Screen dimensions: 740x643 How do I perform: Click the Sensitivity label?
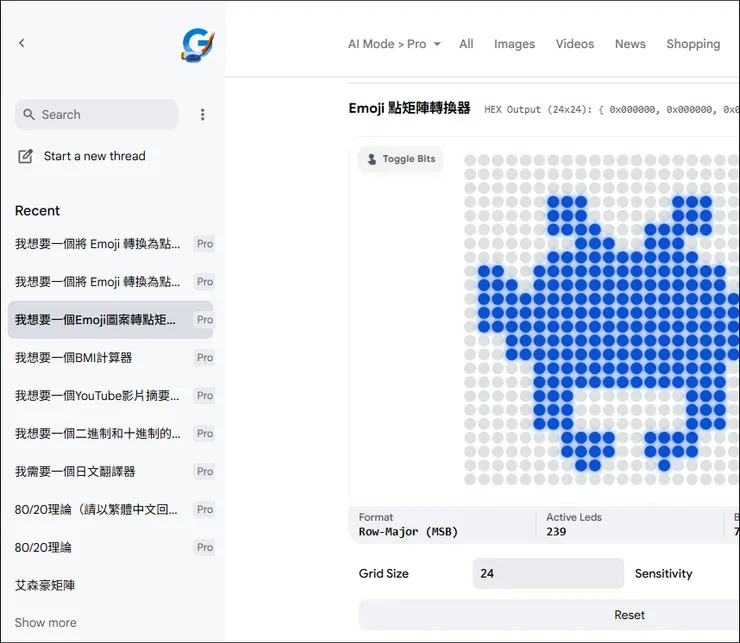click(663, 573)
